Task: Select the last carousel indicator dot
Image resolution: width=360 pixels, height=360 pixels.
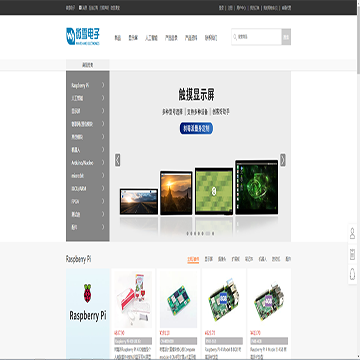Action: pos(213,234)
